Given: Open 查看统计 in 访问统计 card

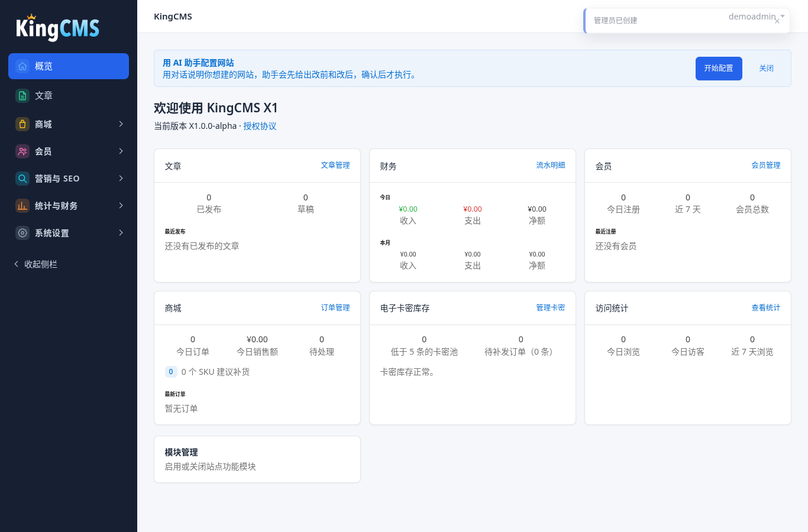Looking at the screenshot, I should coord(766,308).
